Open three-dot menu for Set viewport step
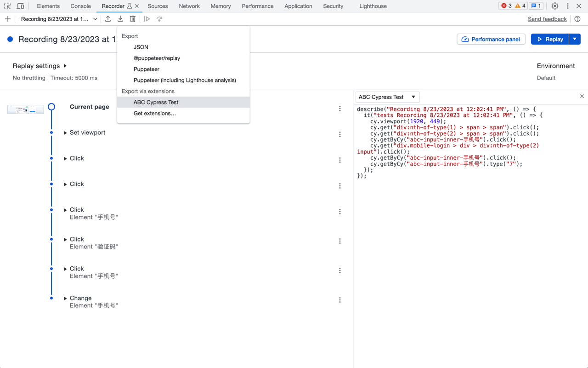 tap(340, 134)
